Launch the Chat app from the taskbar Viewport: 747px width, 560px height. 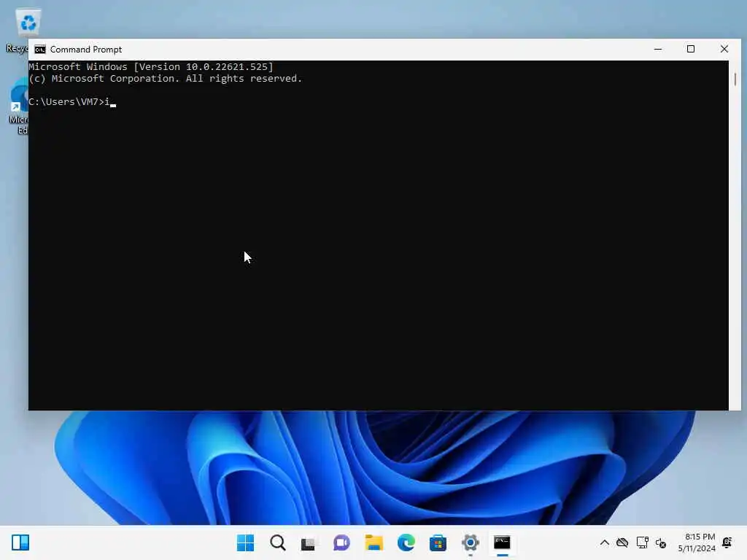coord(341,542)
